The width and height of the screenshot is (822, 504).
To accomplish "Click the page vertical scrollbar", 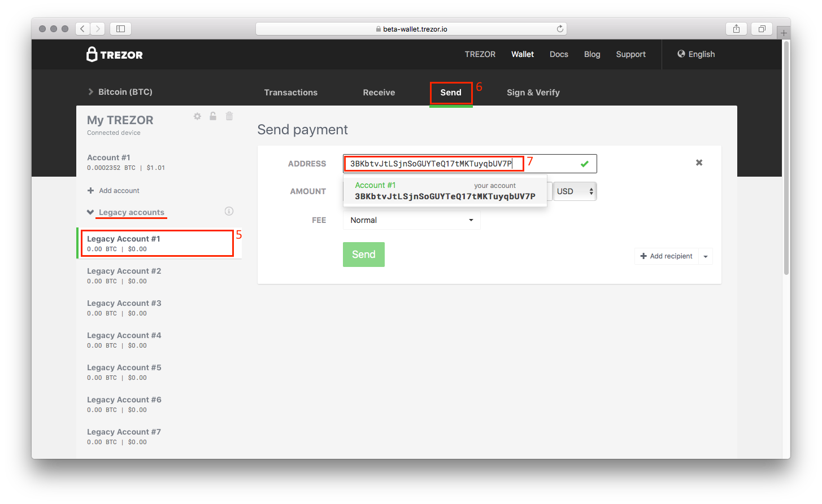I will 786,158.
